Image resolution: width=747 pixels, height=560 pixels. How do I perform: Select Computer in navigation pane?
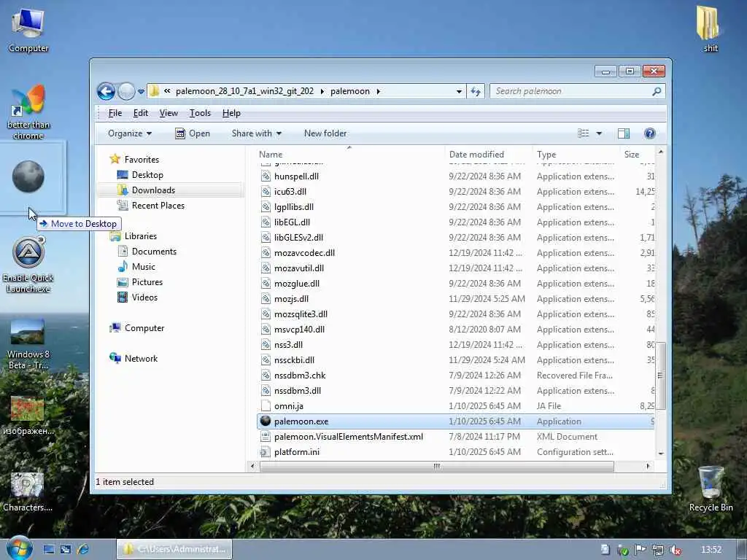tap(144, 328)
